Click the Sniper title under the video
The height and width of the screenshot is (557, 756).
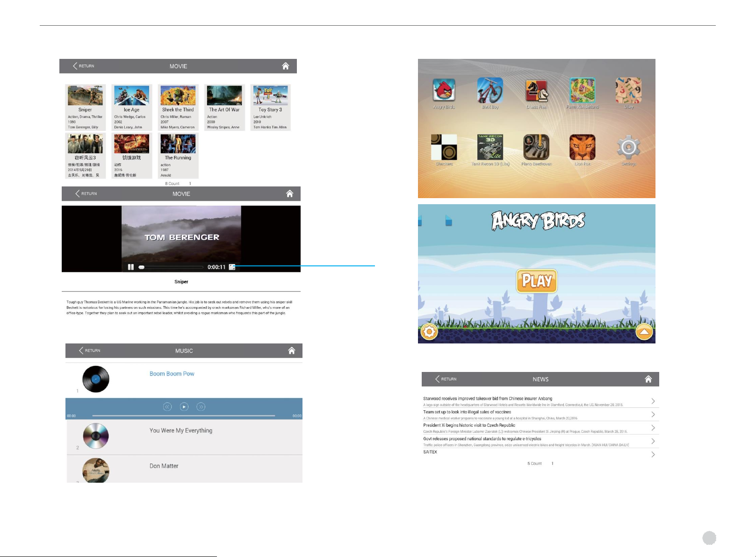181,282
